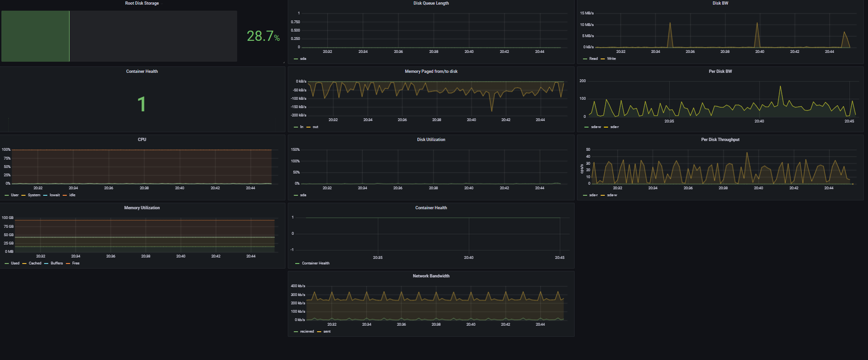Viewport: 868px width, 360px height.
Task: Toggle the idle series in CPU legend
Action: pyautogui.click(x=72, y=195)
